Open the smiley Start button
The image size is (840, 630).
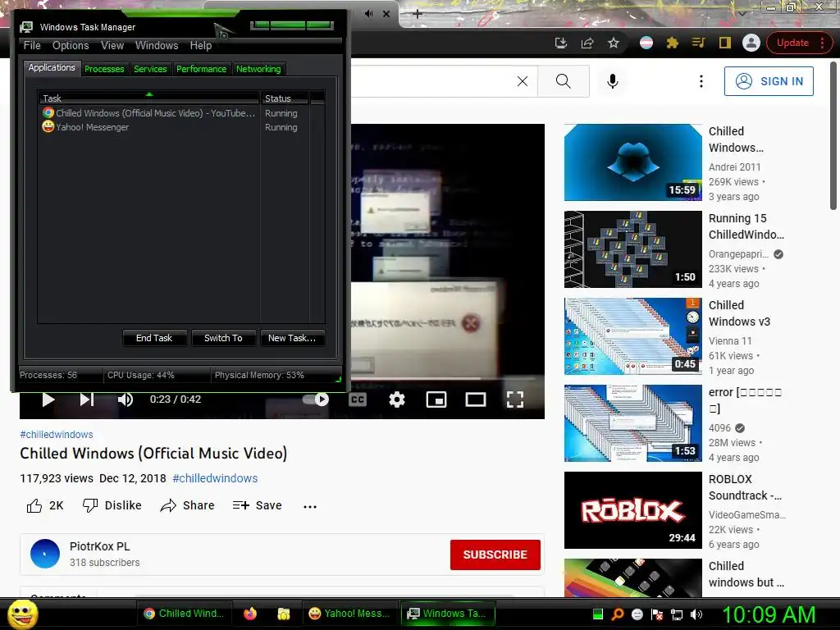pos(23,614)
